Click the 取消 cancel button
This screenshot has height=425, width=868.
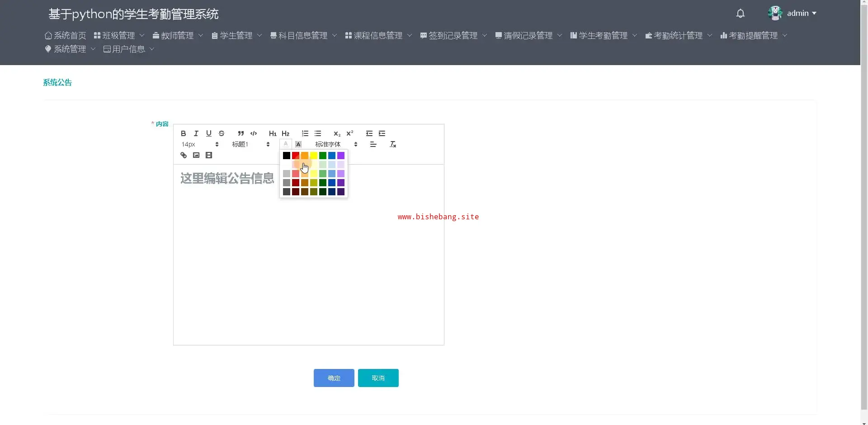[378, 378]
